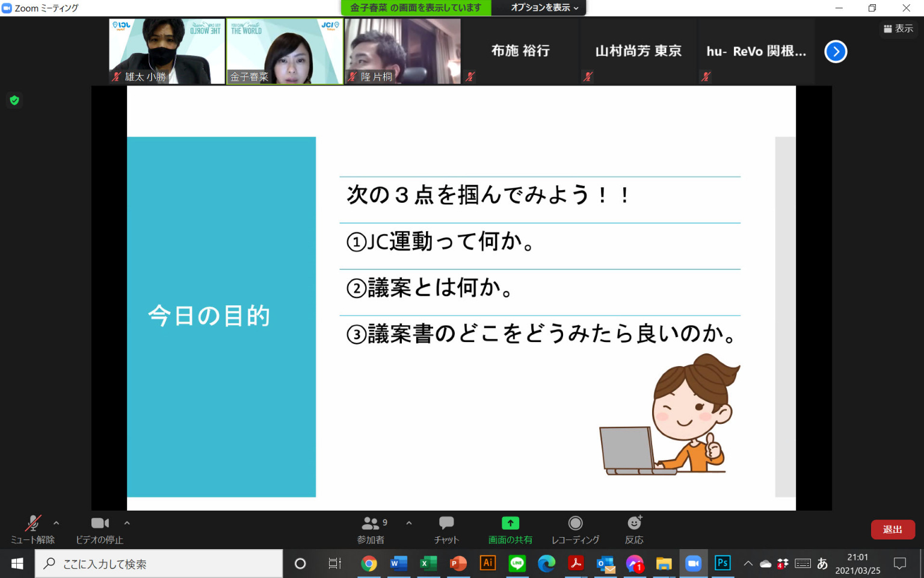Unmute microphone with ミュート解除

tap(32, 529)
